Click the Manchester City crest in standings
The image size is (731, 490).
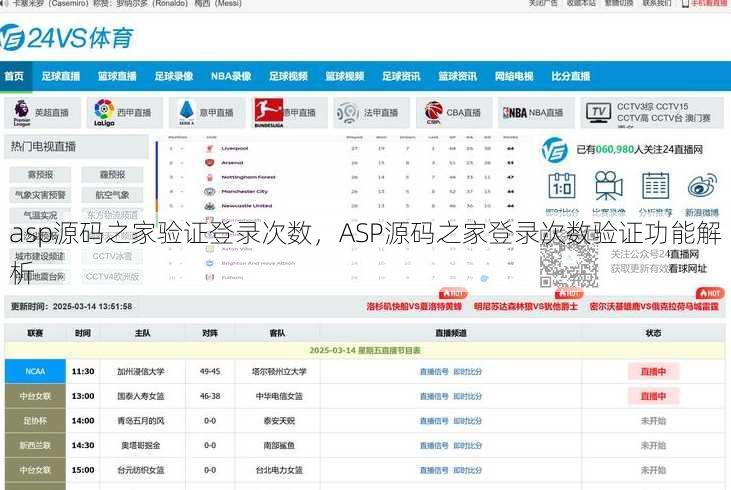pyautogui.click(x=209, y=192)
